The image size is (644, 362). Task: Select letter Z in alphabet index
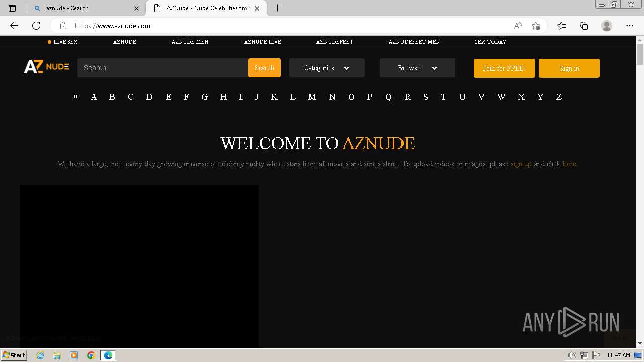tap(559, 97)
